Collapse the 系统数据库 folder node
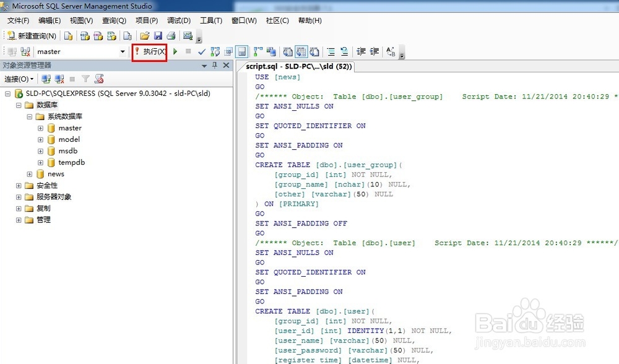The image size is (619, 364). (x=30, y=116)
